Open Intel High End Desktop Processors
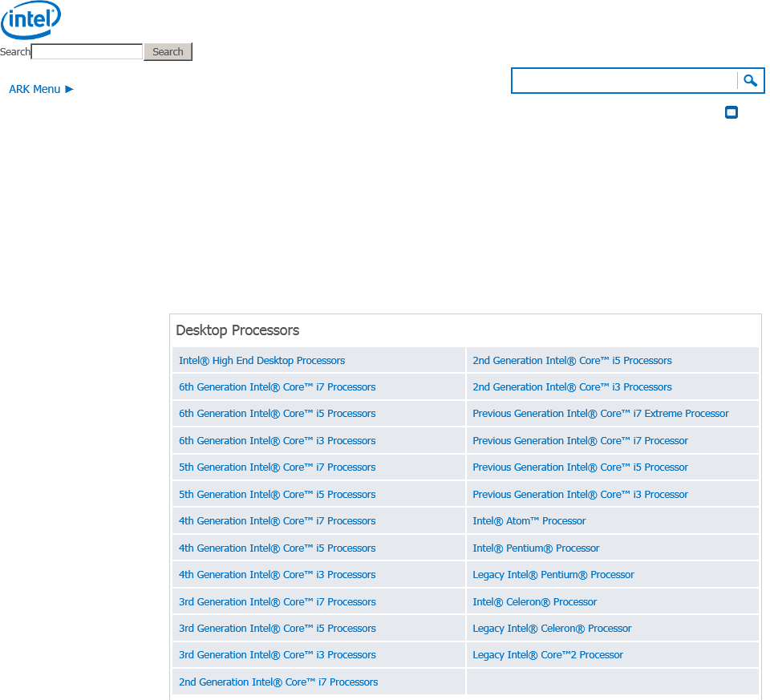Screen dimensions: 770x700 (x=261, y=360)
